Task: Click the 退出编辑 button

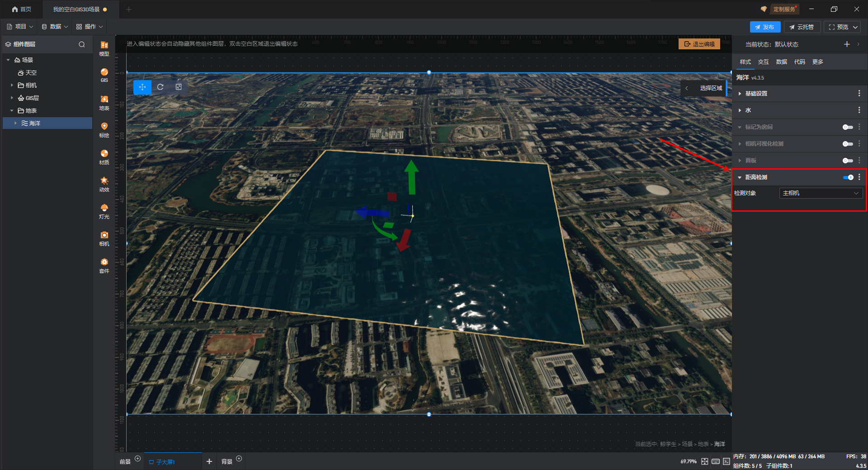Action: tap(699, 44)
